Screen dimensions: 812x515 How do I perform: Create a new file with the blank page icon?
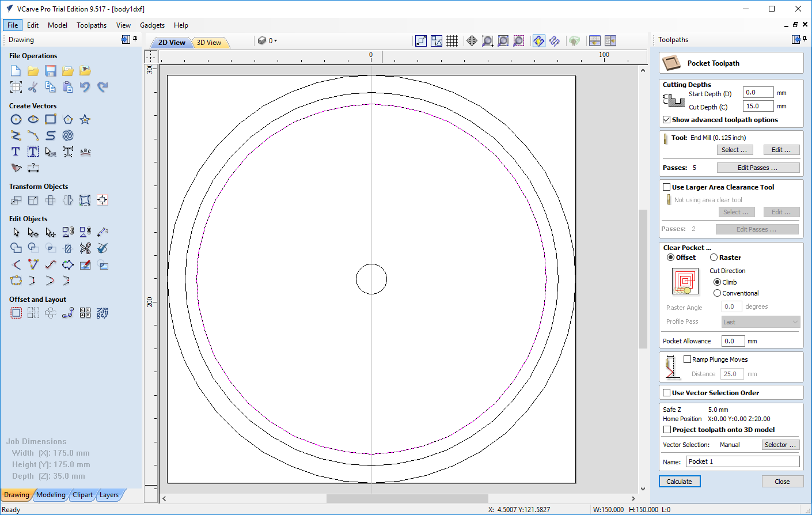tap(16, 71)
